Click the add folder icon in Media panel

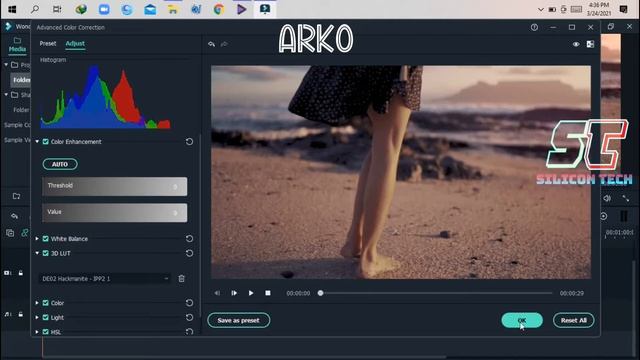16,196
